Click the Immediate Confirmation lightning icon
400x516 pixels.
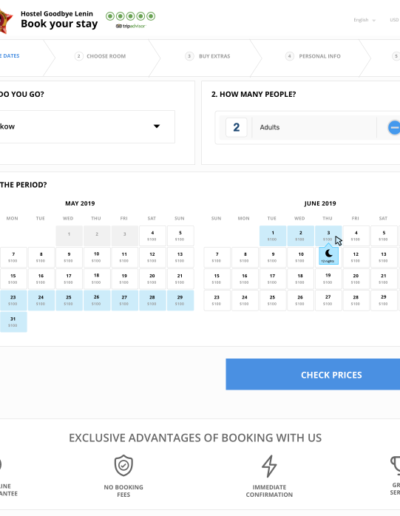(x=269, y=466)
